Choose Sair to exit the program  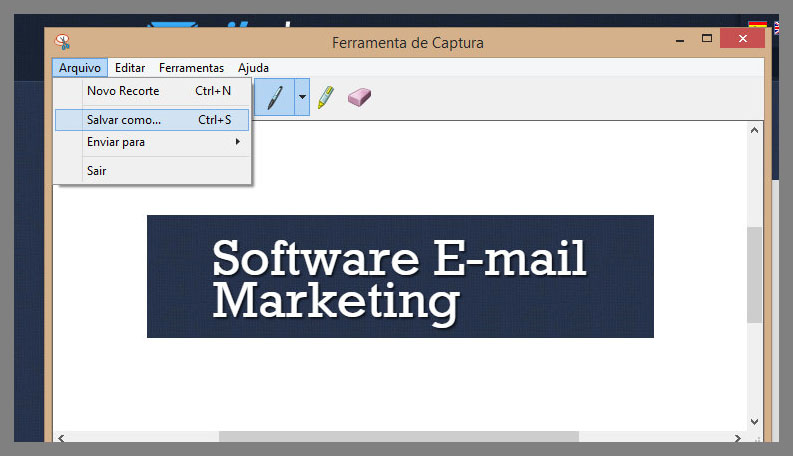click(x=152, y=171)
